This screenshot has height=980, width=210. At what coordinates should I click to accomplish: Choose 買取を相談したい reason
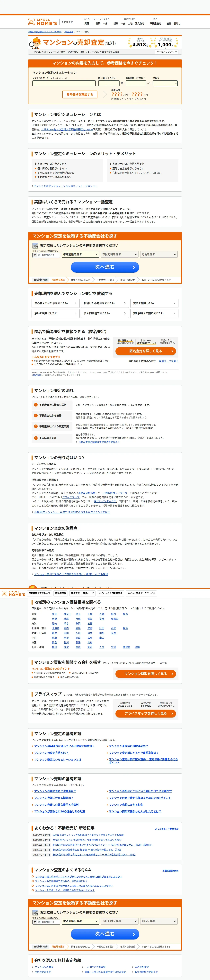pos(154,303)
